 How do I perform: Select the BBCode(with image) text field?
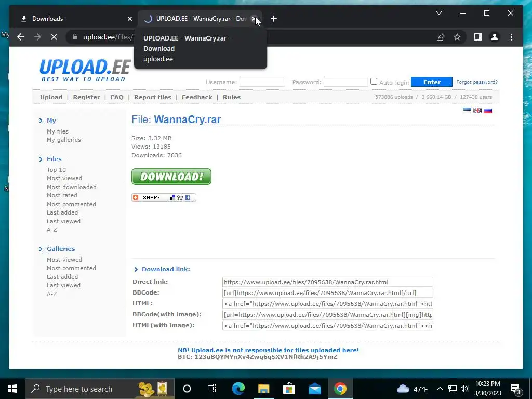pyautogui.click(x=327, y=314)
